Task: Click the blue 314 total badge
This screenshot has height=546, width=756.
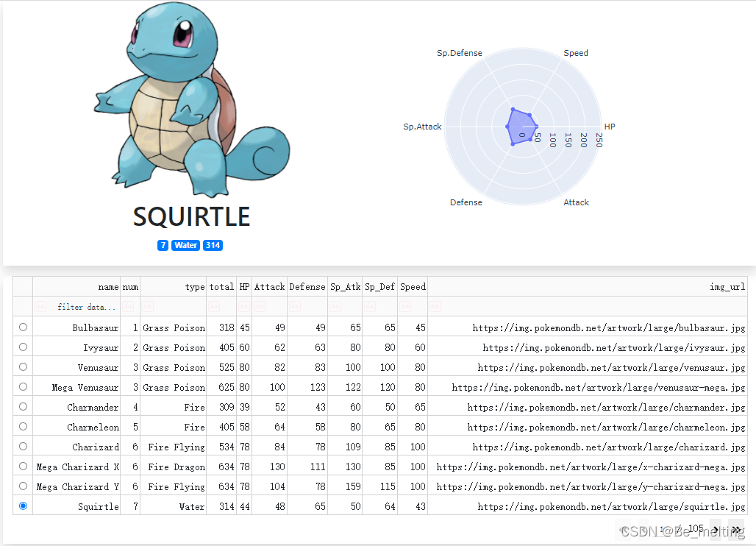Action: [213, 245]
